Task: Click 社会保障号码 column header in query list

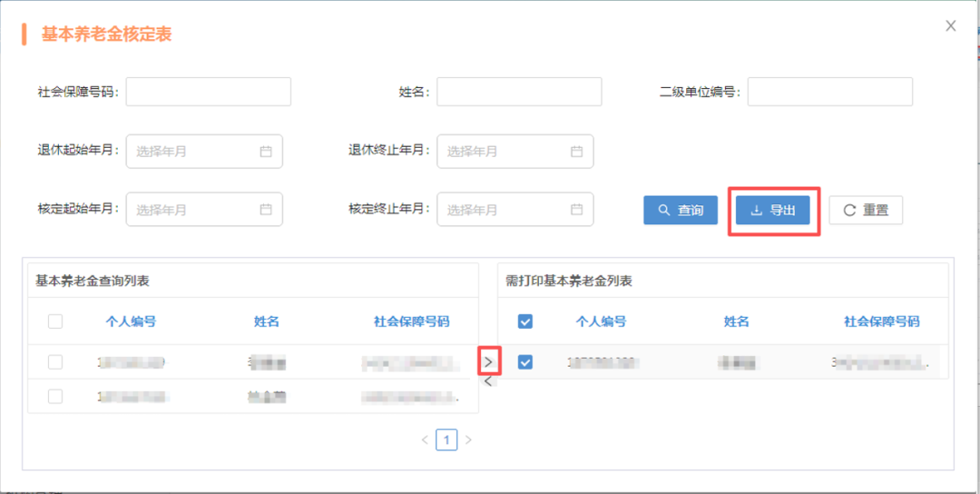Action: (x=411, y=321)
